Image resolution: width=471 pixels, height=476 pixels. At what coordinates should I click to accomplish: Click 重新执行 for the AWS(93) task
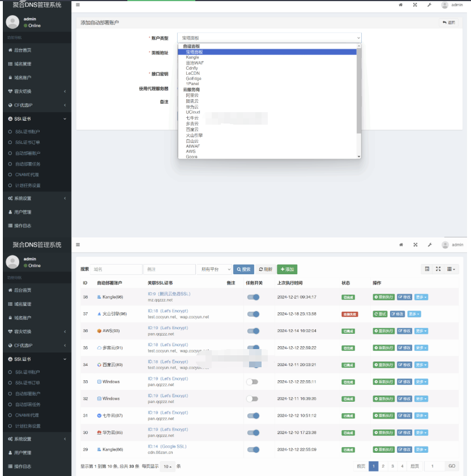click(383, 331)
